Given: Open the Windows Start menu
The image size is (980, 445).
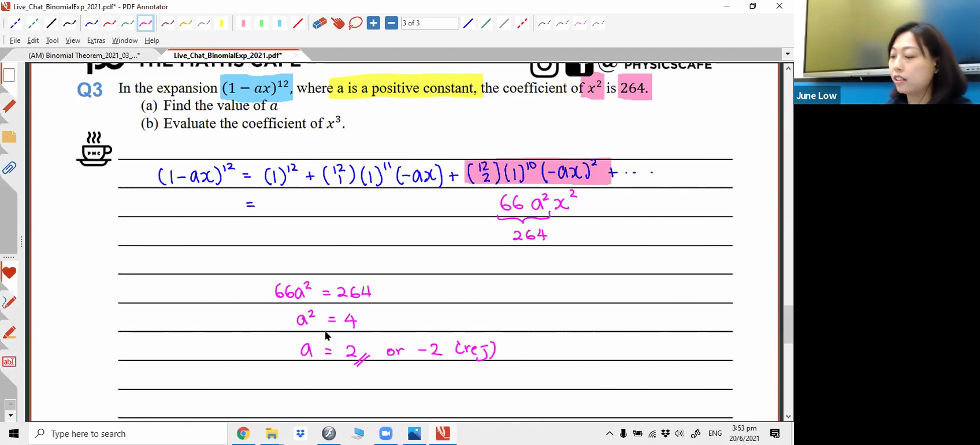Looking at the screenshot, I should click(x=14, y=433).
